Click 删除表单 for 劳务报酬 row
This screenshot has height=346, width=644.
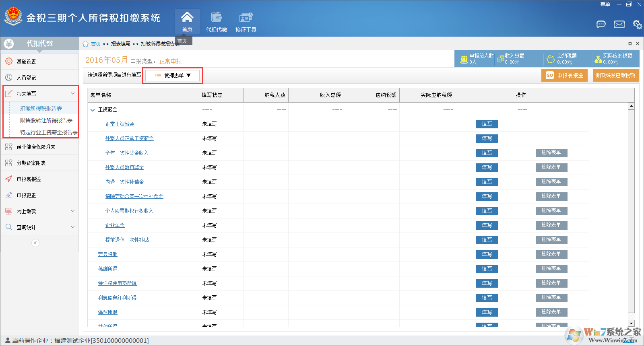551,254
